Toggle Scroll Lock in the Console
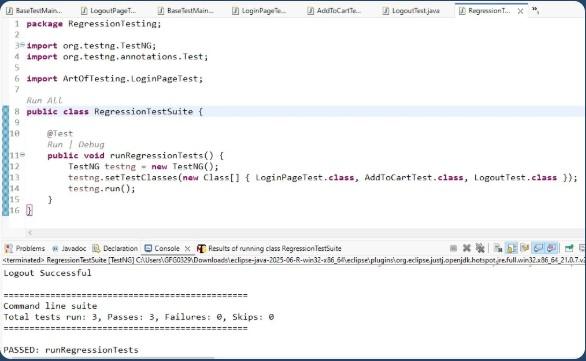586x361 pixels. coord(511,248)
